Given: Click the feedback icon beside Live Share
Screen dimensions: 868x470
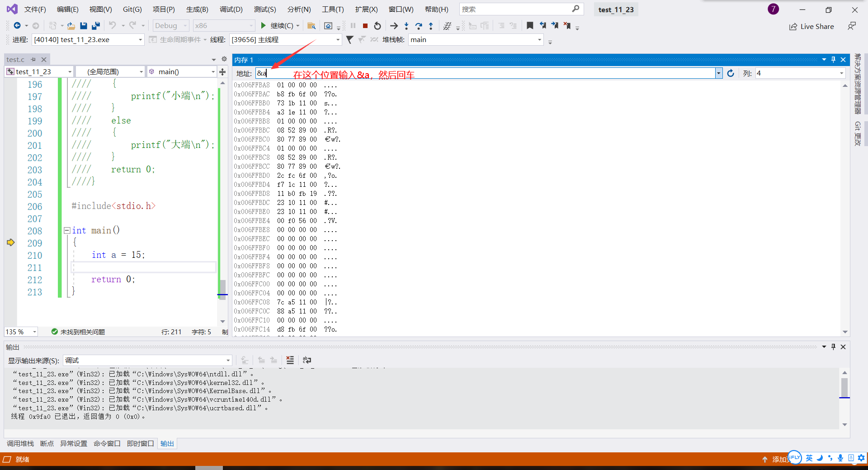Looking at the screenshot, I should pyautogui.click(x=852, y=26).
